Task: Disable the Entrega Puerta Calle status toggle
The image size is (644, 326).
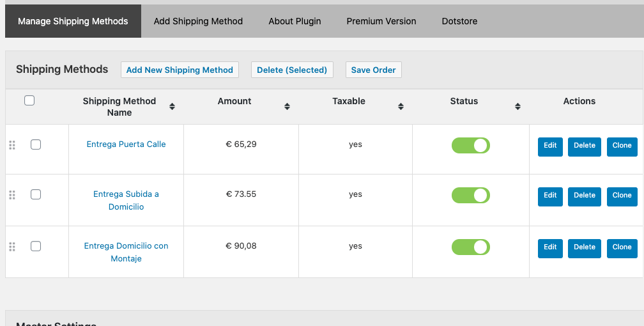Action: pos(471,146)
